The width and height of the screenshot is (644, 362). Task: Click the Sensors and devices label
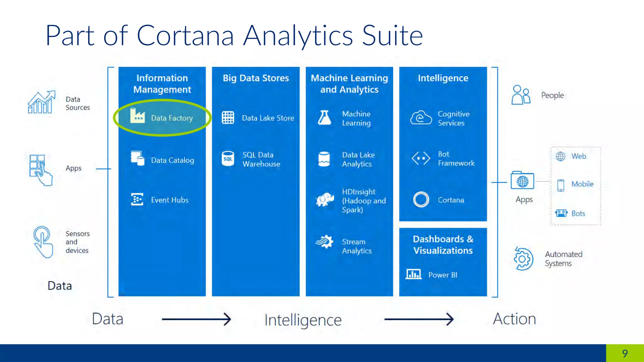78,242
